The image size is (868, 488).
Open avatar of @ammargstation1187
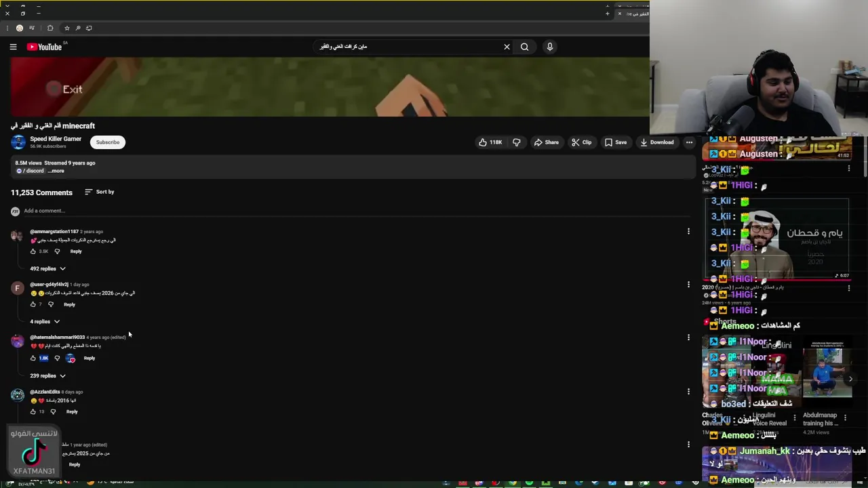17,236
